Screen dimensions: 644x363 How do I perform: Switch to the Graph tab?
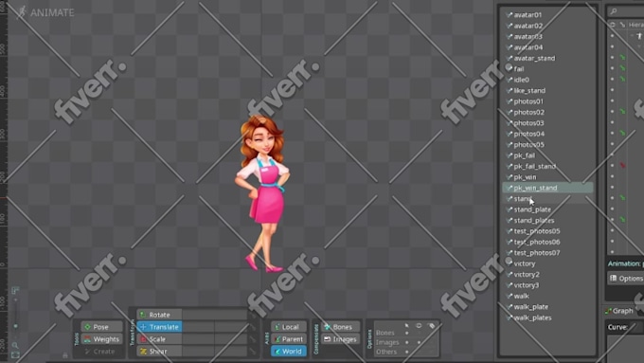pos(619,311)
